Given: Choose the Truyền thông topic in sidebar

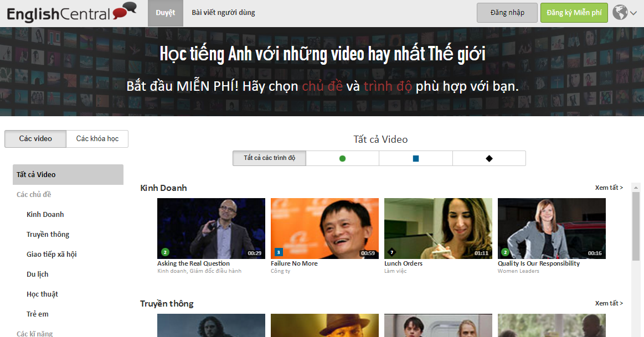Looking at the screenshot, I should [48, 235].
